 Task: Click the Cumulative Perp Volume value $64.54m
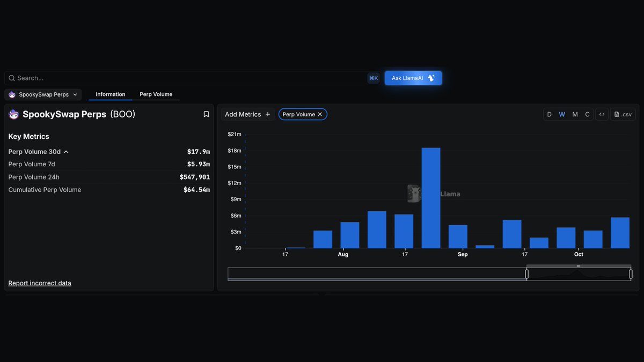click(197, 190)
